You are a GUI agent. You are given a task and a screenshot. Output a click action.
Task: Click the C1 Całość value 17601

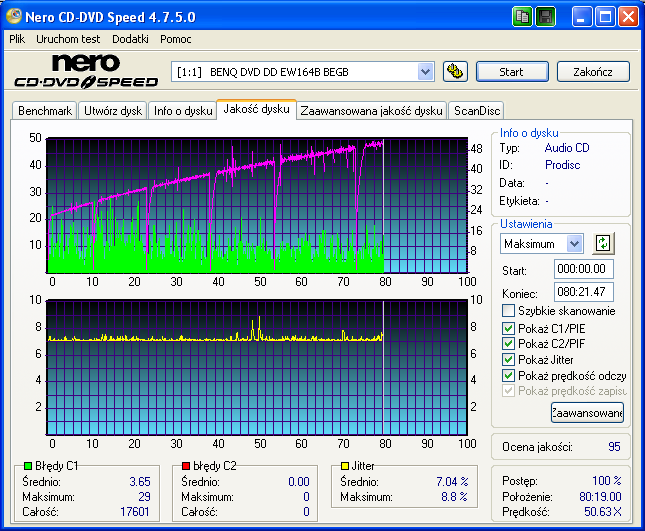tap(135, 512)
